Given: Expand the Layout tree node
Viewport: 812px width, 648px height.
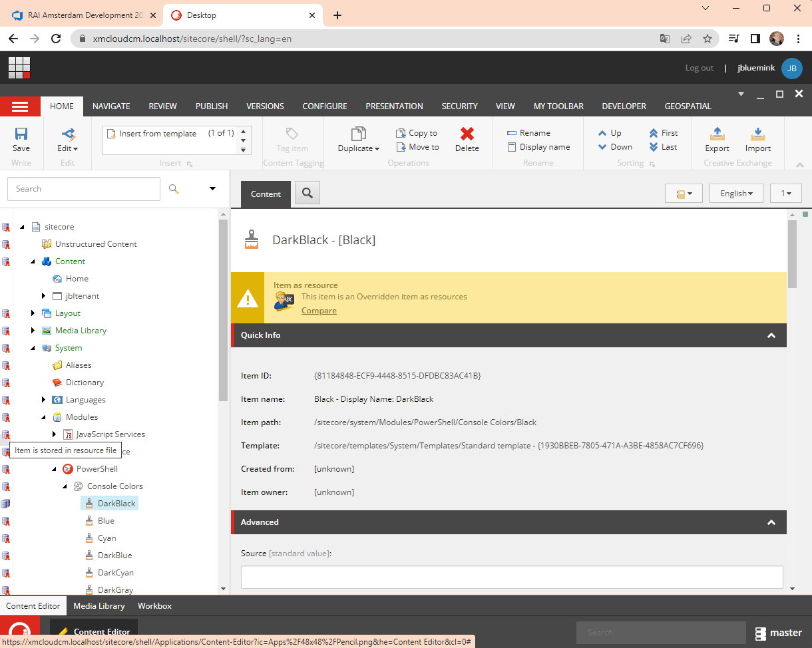Looking at the screenshot, I should coord(33,313).
